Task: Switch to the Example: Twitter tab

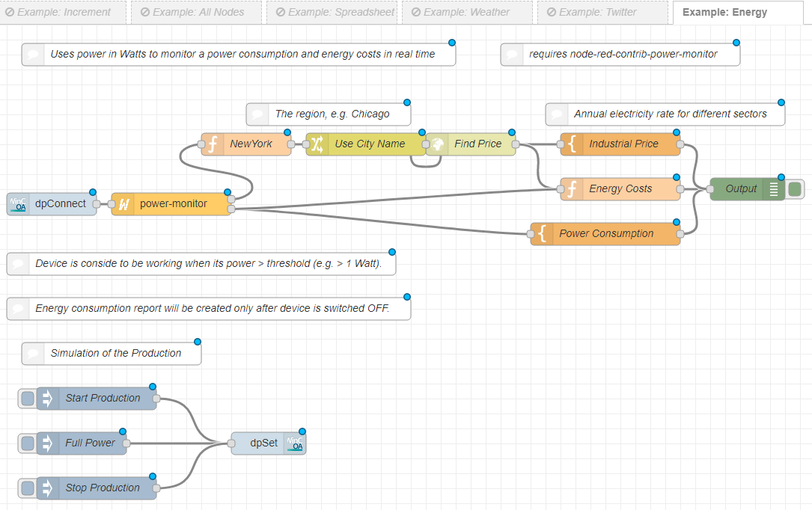Action: 602,12
